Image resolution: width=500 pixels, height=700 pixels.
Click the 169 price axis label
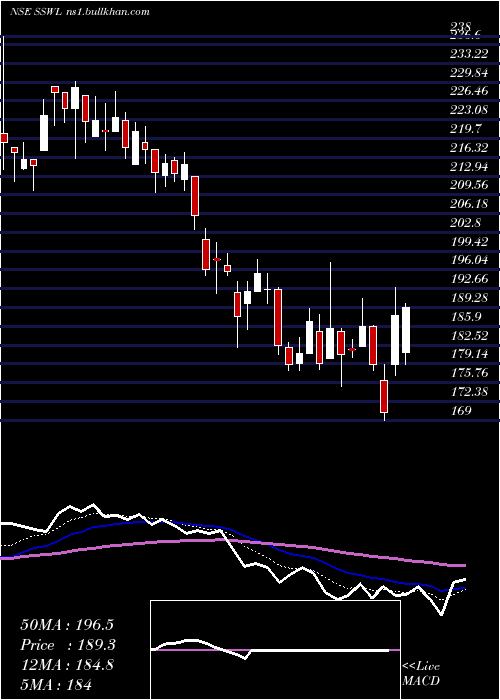(461, 410)
